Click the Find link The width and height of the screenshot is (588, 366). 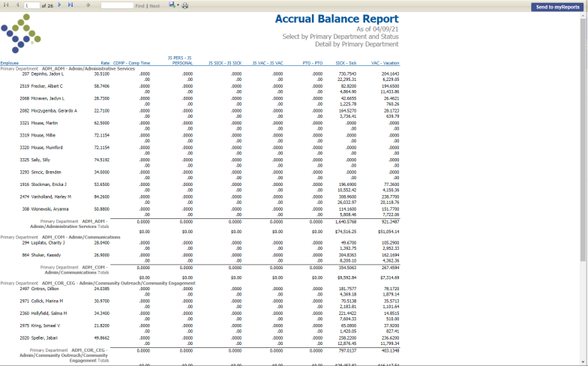point(139,6)
